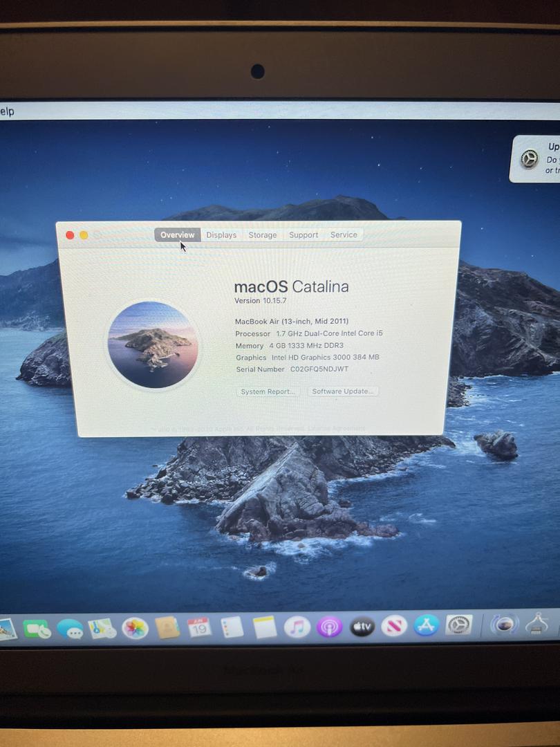This screenshot has height=747, width=560.
Task: Open the News app in the Dock
Action: 394,626
